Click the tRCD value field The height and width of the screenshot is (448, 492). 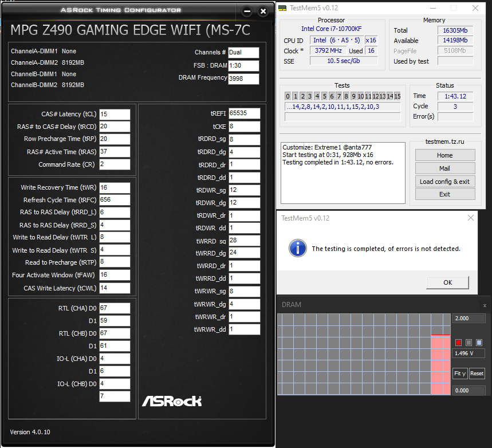click(115, 127)
